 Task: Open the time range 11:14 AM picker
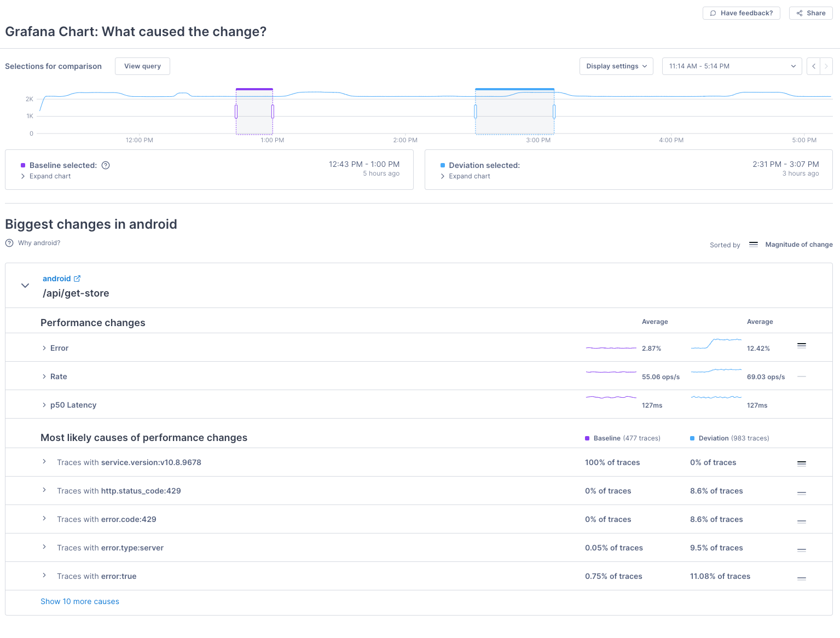732,66
